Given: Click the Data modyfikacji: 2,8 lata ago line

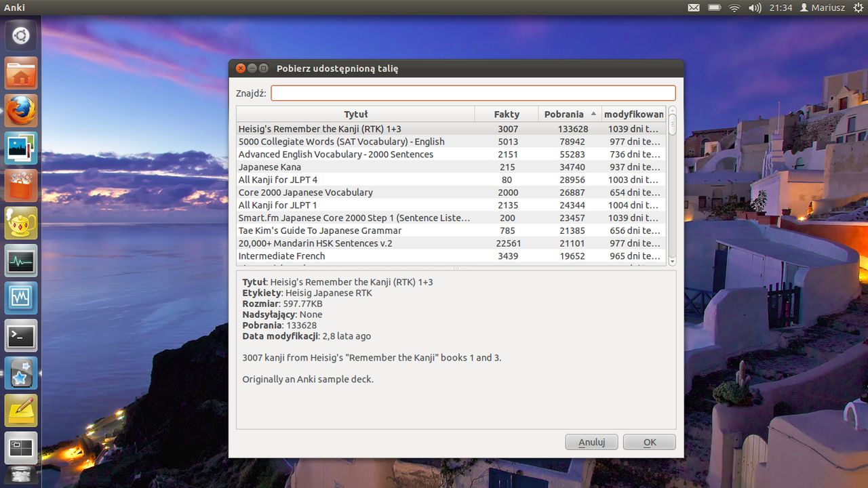Looking at the screenshot, I should coord(307,336).
